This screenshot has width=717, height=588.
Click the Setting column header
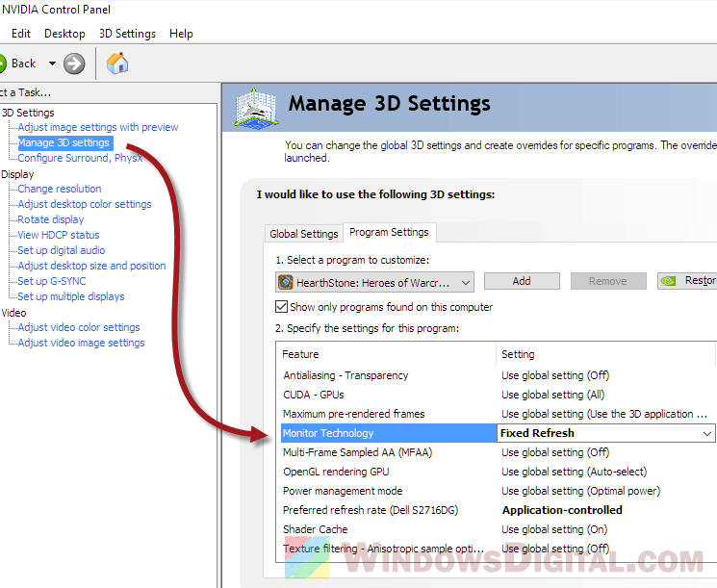605,354
